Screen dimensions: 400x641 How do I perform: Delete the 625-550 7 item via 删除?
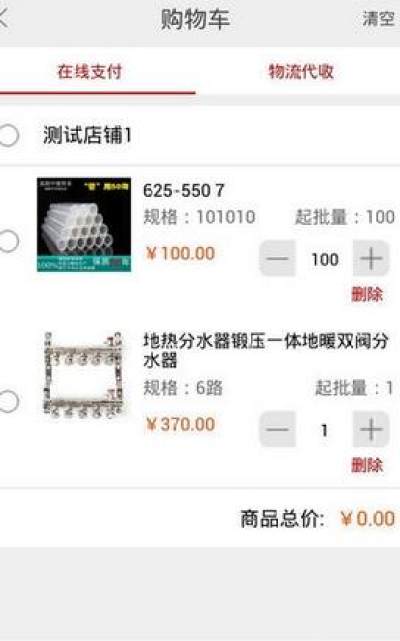(x=367, y=294)
